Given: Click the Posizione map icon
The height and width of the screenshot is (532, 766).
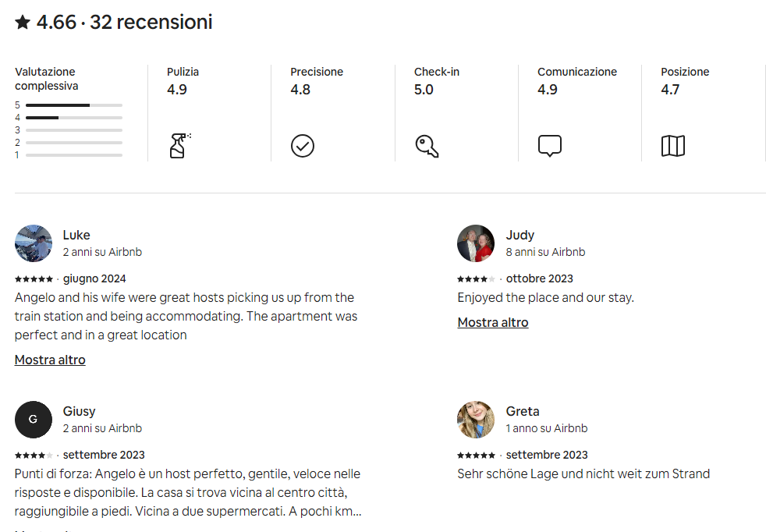Looking at the screenshot, I should (673, 146).
